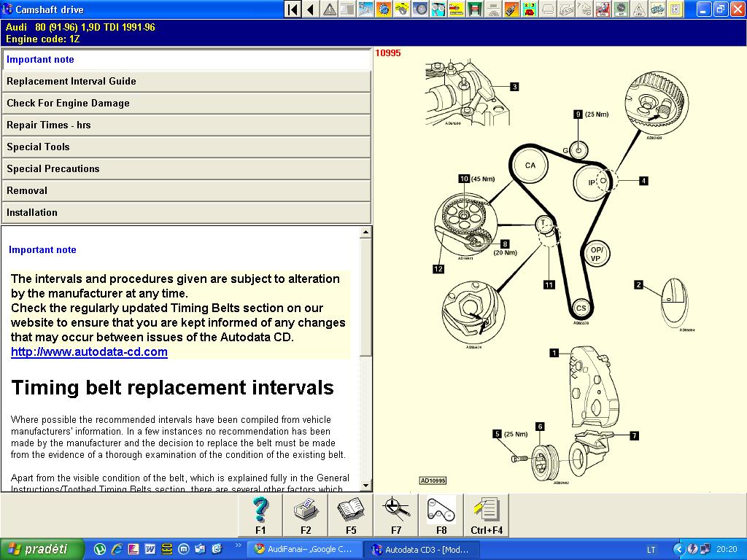Click the red car on yellow numbered icon
747x560 pixels.
click(x=528, y=9)
